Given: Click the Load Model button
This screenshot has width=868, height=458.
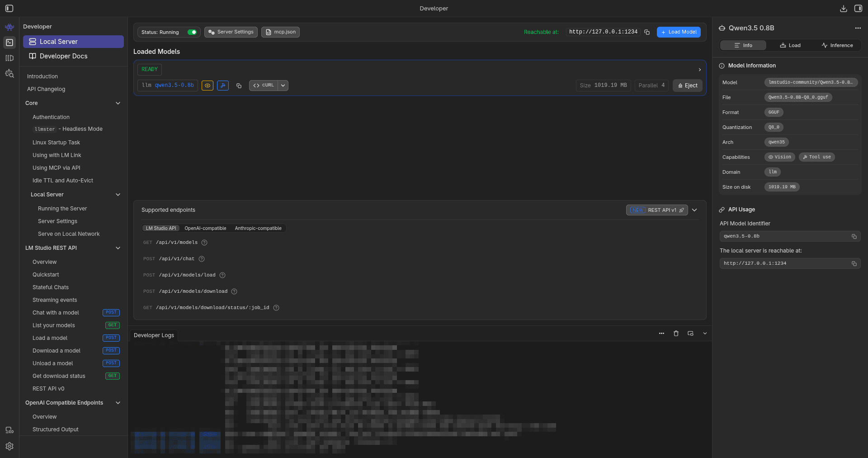Looking at the screenshot, I should 679,32.
